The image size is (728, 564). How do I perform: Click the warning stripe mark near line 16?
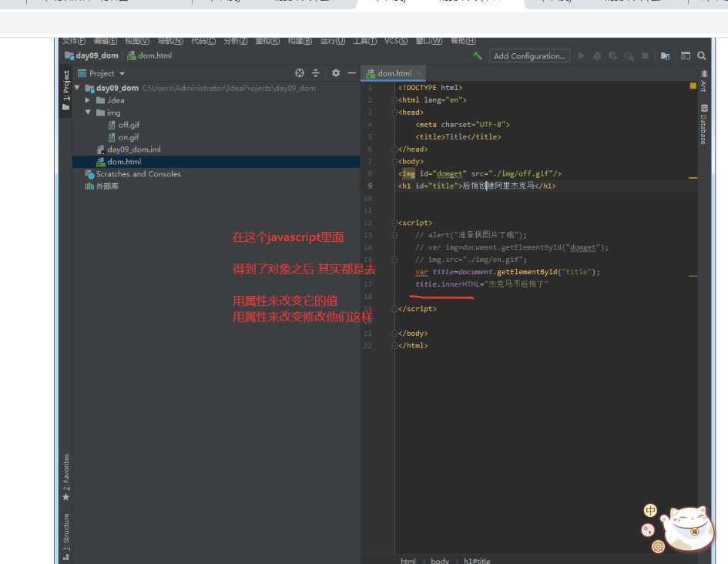(x=693, y=276)
